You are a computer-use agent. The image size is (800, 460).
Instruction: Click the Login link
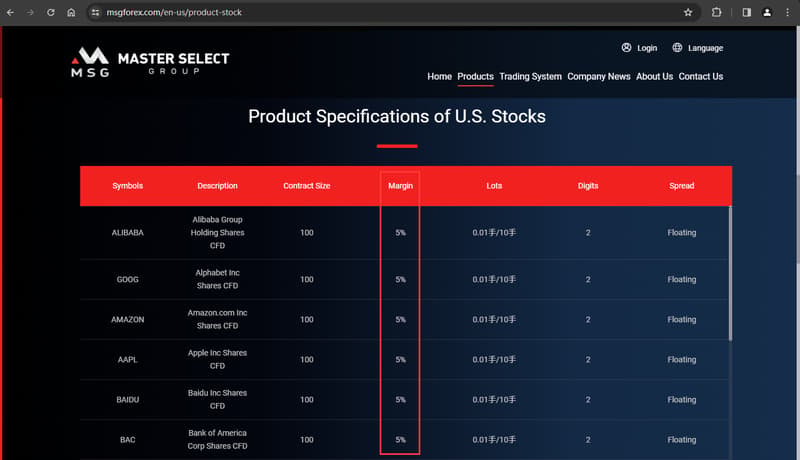pyautogui.click(x=639, y=48)
